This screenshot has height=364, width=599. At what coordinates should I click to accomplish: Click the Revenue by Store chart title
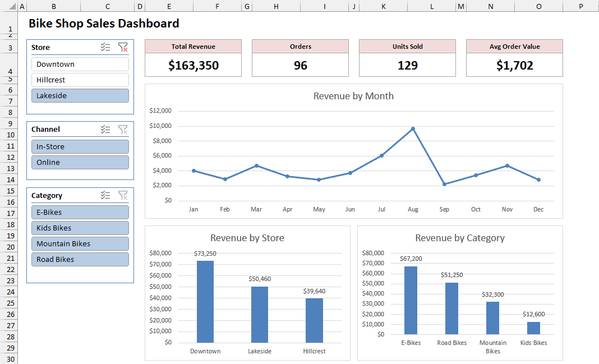[x=247, y=238]
